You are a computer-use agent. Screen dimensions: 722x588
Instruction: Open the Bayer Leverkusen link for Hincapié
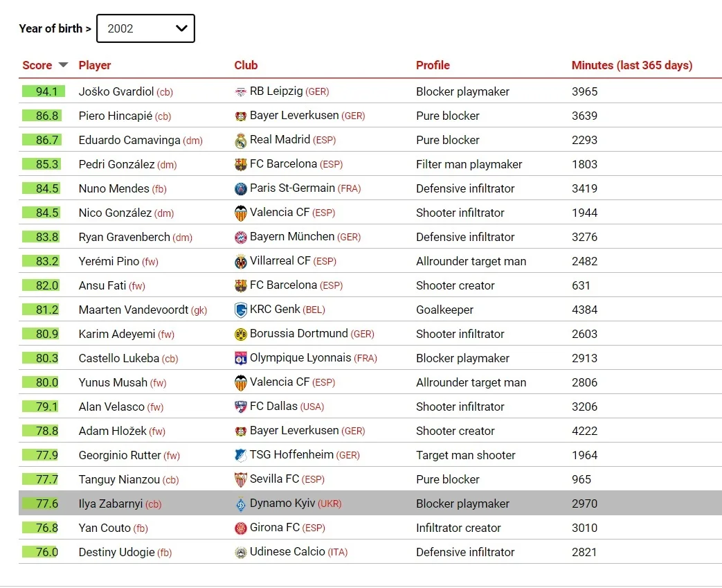pyautogui.click(x=294, y=116)
